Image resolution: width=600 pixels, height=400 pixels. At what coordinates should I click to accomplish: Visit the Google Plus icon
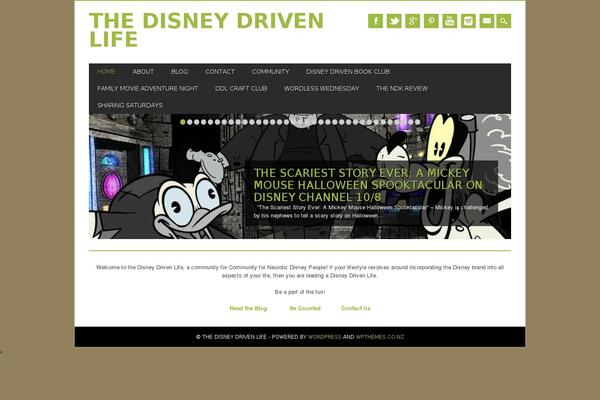(x=412, y=21)
